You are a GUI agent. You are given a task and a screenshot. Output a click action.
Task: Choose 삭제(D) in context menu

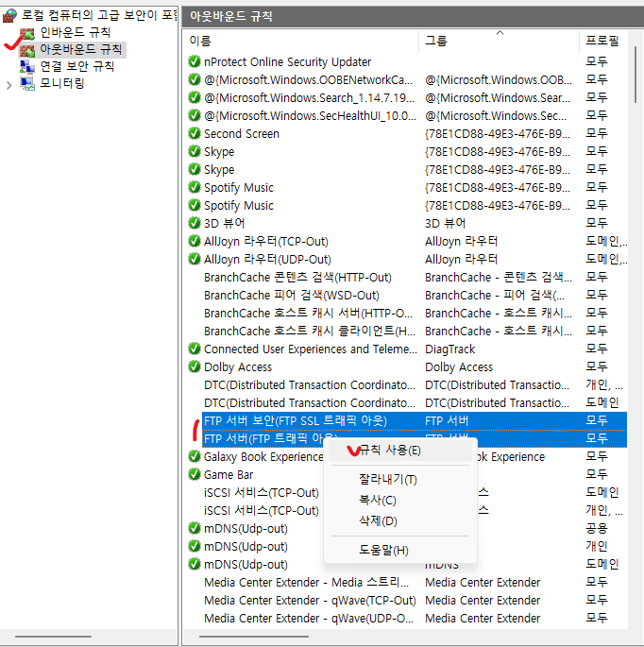[400, 520]
